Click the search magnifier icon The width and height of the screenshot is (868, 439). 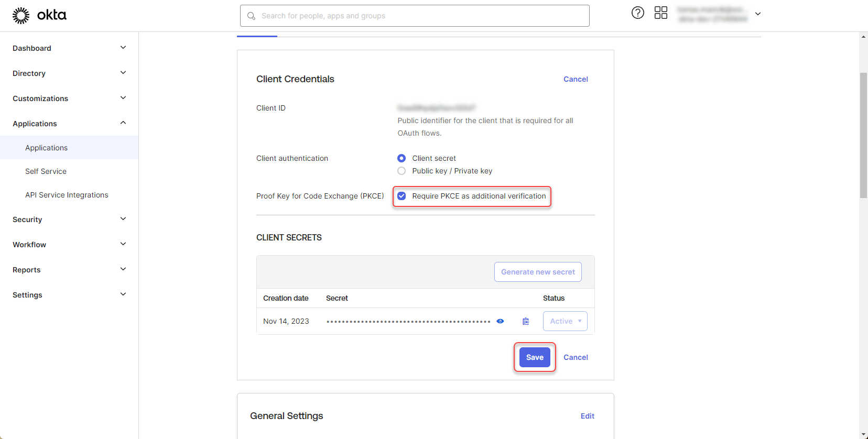click(252, 16)
